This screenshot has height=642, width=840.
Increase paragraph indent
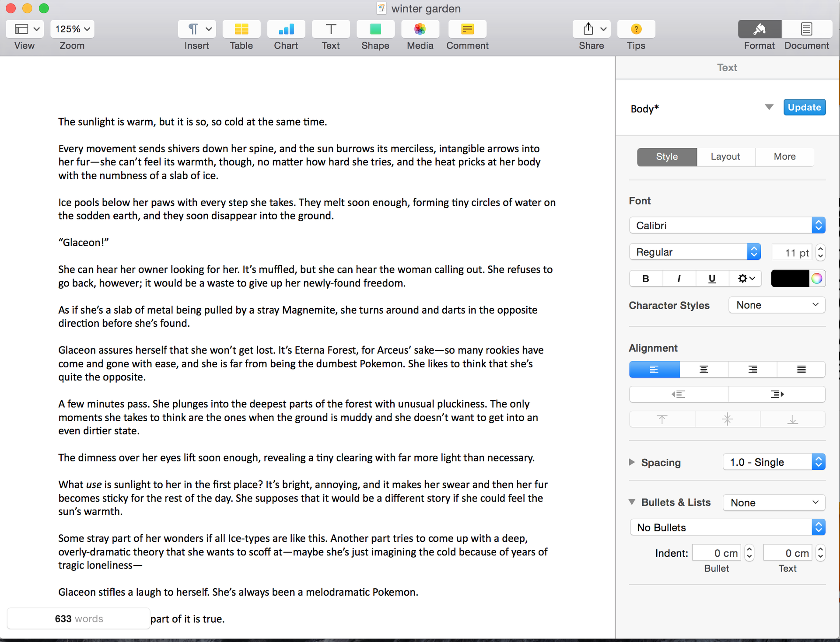coord(777,394)
